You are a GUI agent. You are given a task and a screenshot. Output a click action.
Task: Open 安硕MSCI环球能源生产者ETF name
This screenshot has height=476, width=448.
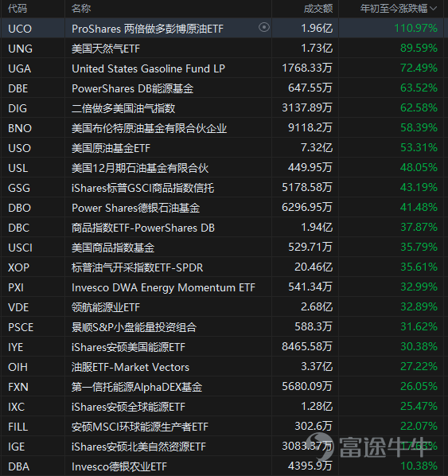coord(140,427)
